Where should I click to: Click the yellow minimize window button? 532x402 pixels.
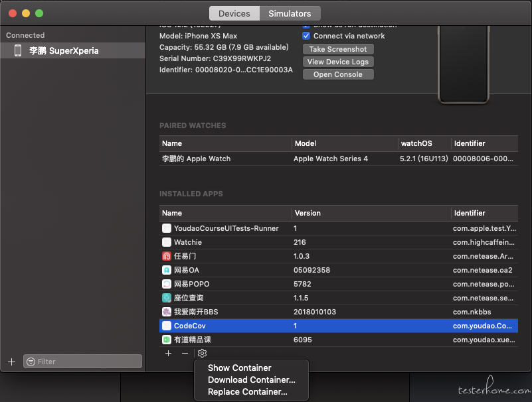point(26,13)
